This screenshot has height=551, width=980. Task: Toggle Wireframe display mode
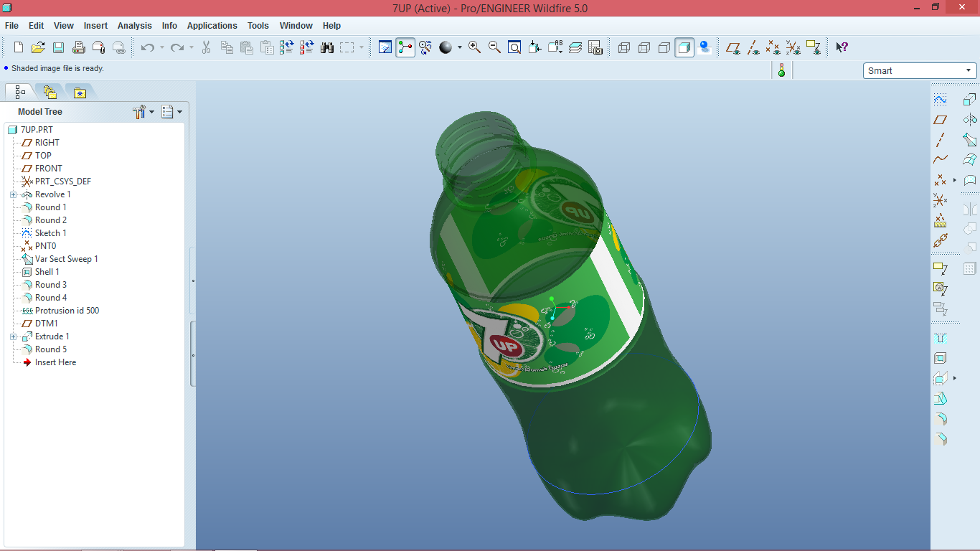624,47
